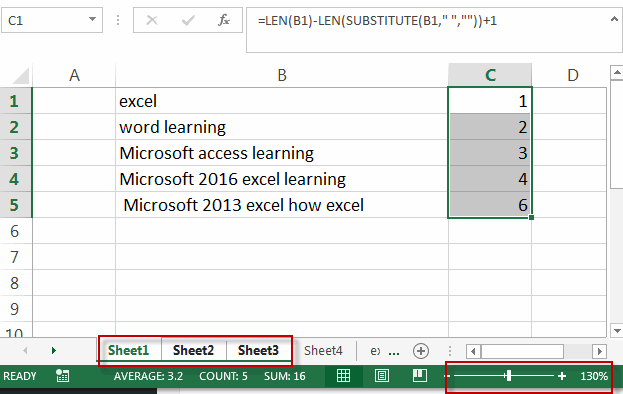Switch to Sheet2 tab

click(x=193, y=350)
